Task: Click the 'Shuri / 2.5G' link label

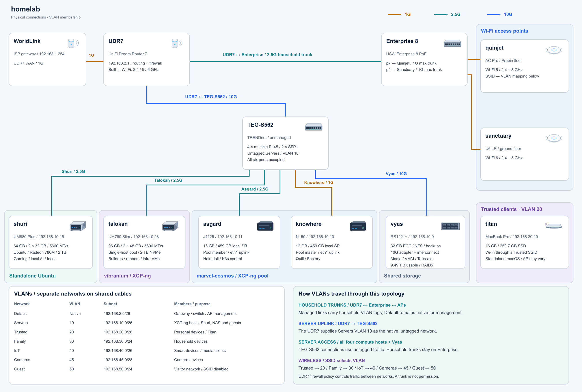Action: tap(73, 171)
